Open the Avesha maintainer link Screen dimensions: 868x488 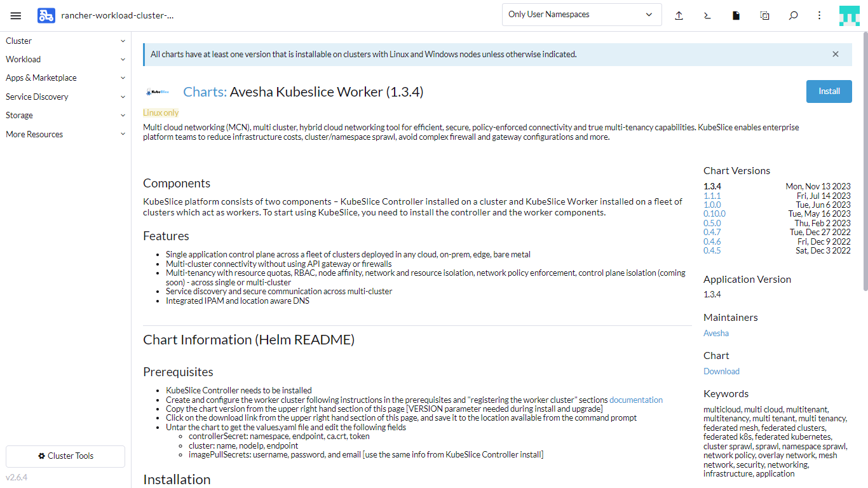click(x=716, y=334)
